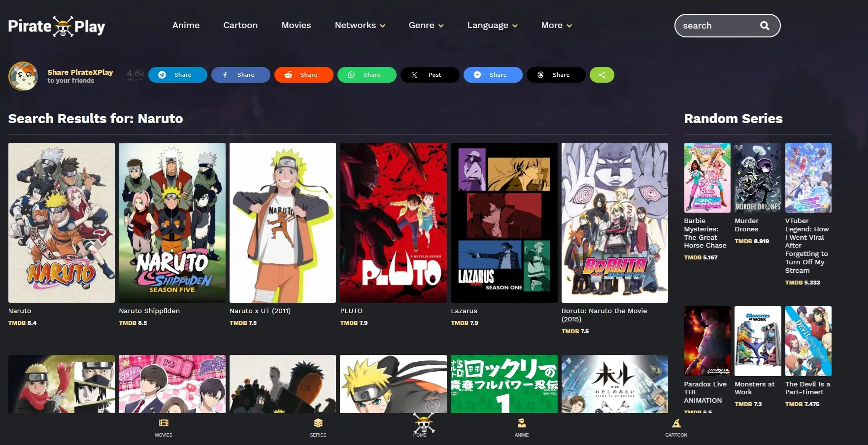868x445 pixels.
Task: Open the Anime menu item
Action: point(186,25)
